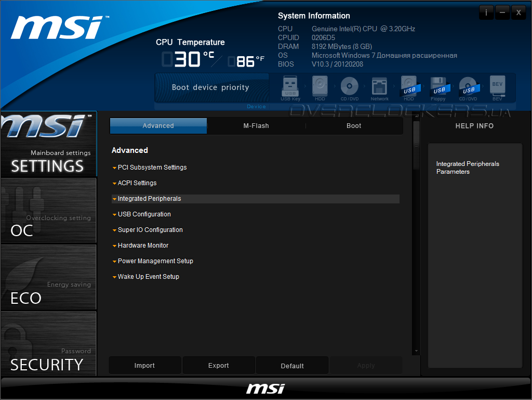Click the scrollbar down arrow
The width and height of the screenshot is (532, 400).
coord(416,351)
